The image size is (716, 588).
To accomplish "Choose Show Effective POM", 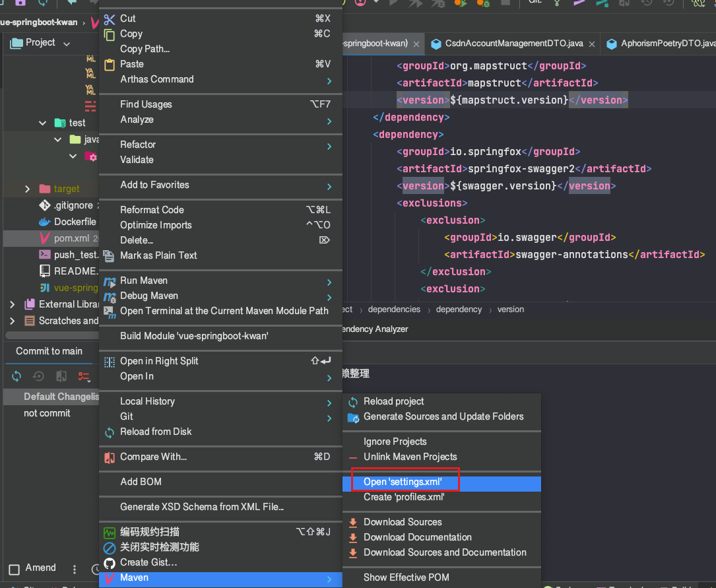I will pos(406,577).
